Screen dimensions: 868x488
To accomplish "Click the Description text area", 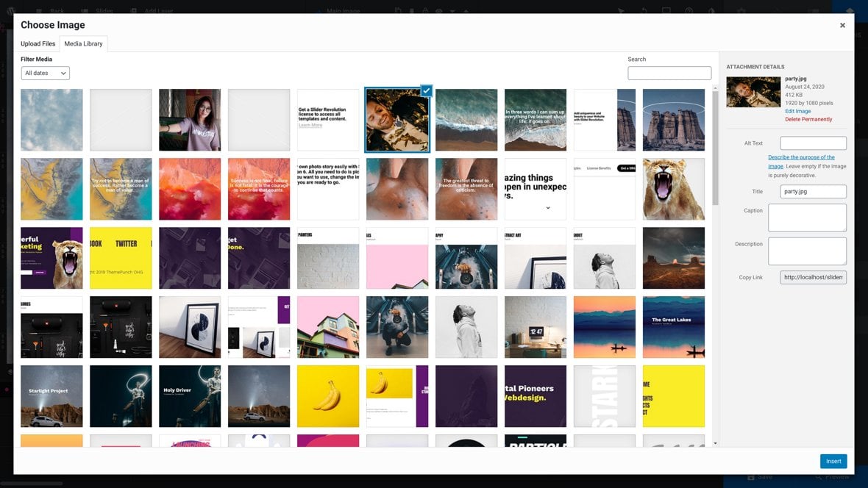I will pyautogui.click(x=807, y=251).
